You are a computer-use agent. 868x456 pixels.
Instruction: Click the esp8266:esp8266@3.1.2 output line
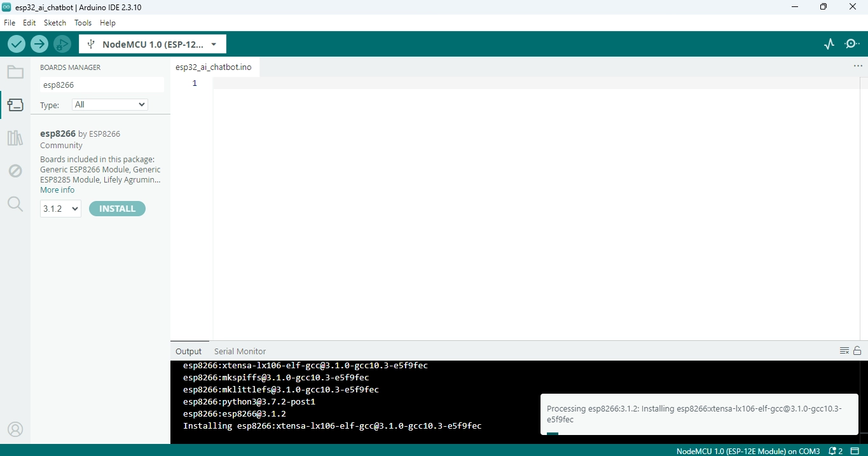pos(235,414)
